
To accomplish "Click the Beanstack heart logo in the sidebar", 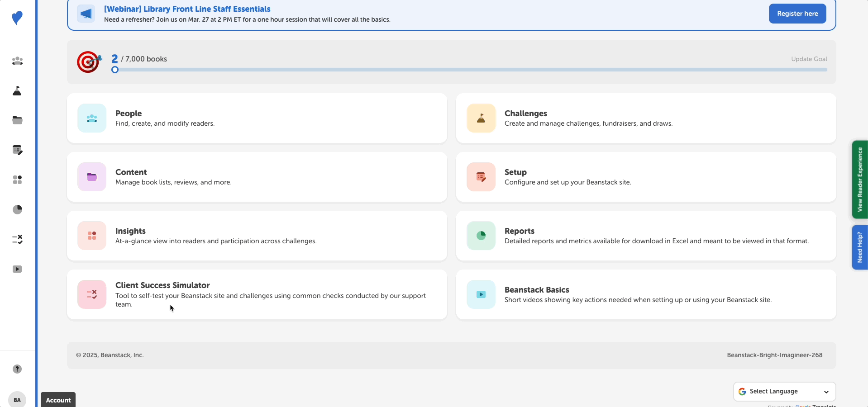I will pyautogui.click(x=17, y=18).
